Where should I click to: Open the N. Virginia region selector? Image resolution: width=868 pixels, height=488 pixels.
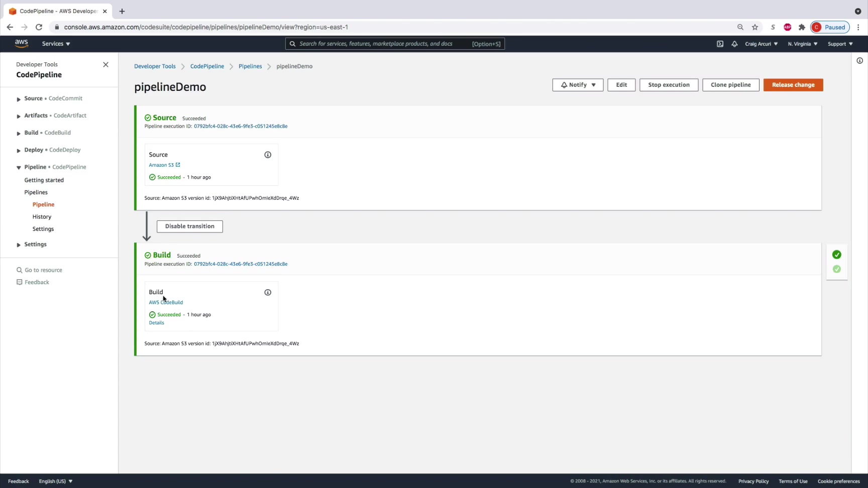click(x=803, y=44)
